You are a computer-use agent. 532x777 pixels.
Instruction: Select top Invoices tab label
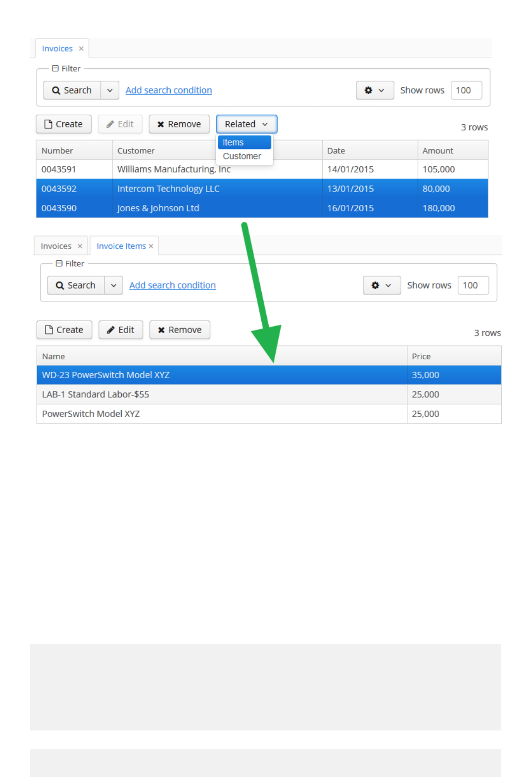coord(57,49)
